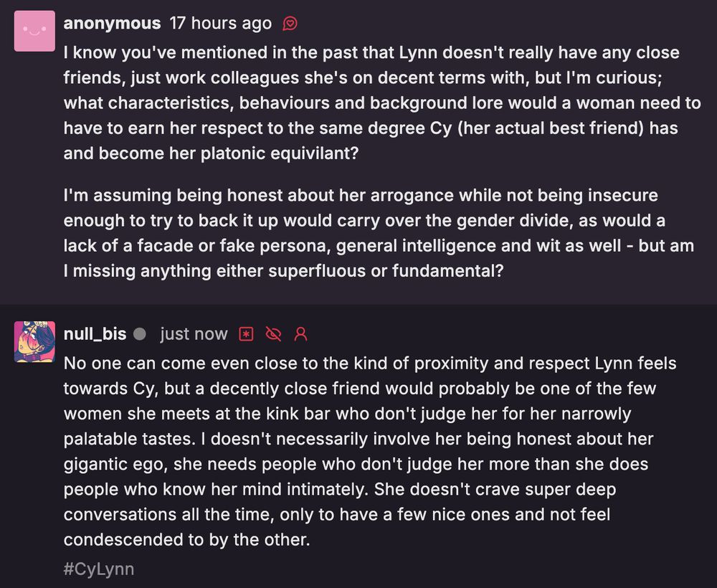Click the 17 hours ago timestamp
The width and height of the screenshot is (717, 588).
(x=221, y=23)
